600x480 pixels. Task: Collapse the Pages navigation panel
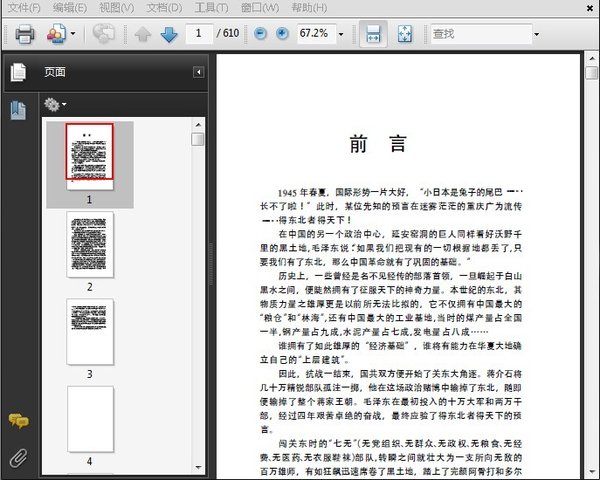(x=198, y=72)
